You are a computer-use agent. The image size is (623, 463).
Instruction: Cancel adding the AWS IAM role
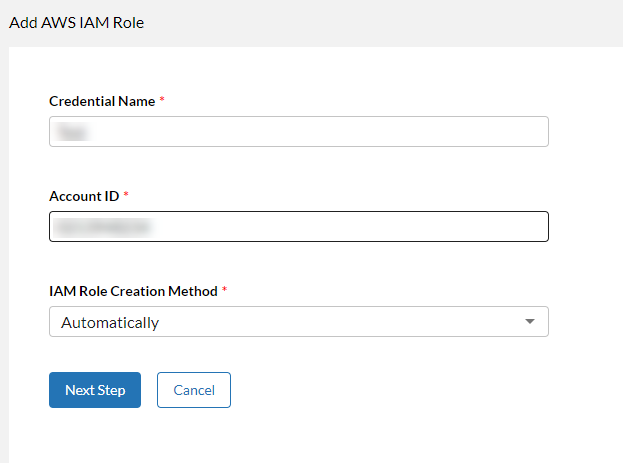(x=193, y=390)
